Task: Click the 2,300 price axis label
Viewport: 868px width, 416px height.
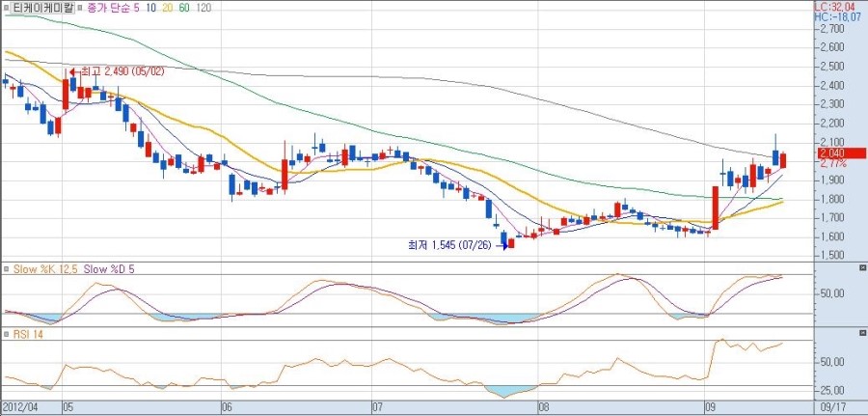Action: coord(832,104)
